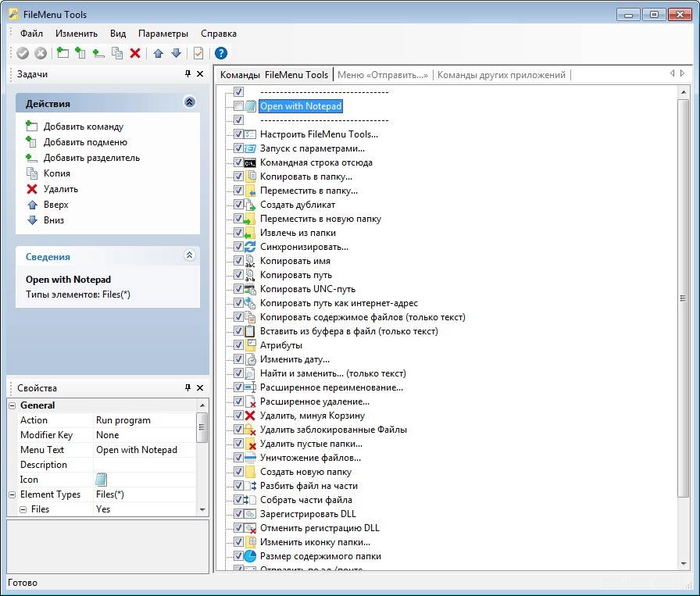Click the Move down arrow toolbar icon
This screenshot has width=700, height=596.
click(177, 53)
